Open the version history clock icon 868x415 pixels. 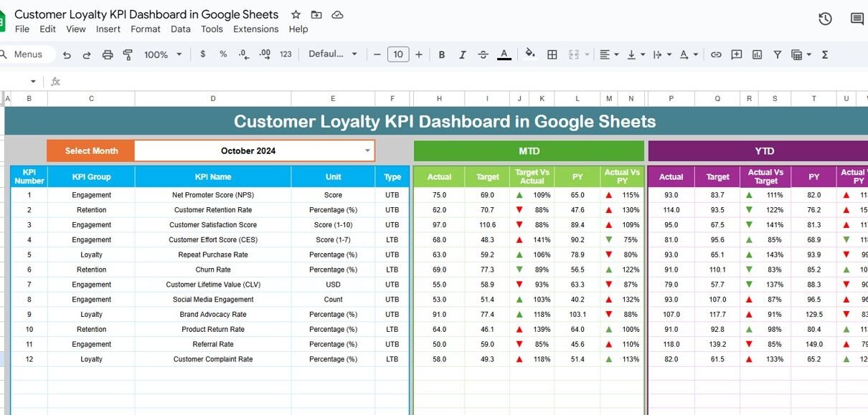click(x=825, y=19)
